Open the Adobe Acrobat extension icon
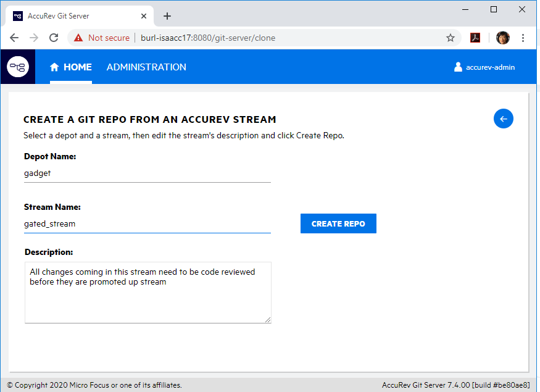The image size is (540, 392). tap(475, 38)
